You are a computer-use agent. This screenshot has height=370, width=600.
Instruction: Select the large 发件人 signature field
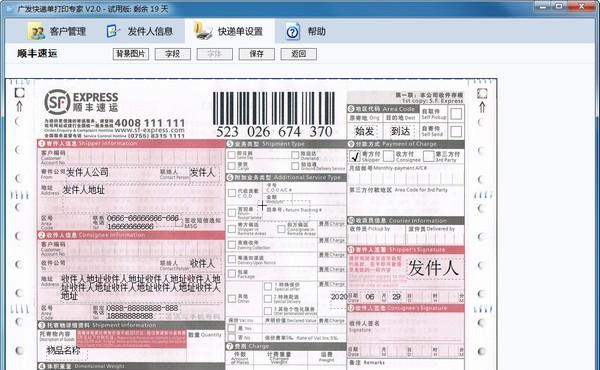(433, 267)
